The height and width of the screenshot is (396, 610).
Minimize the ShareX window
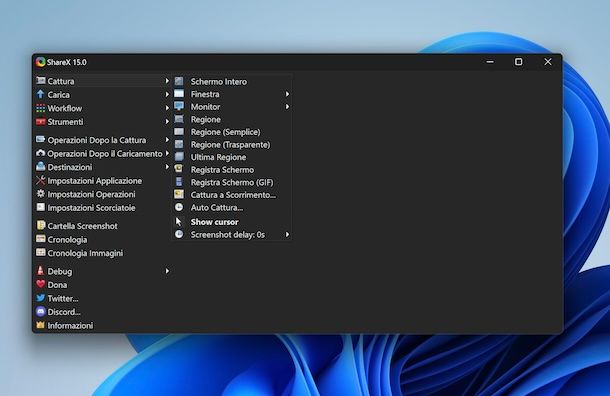click(490, 61)
